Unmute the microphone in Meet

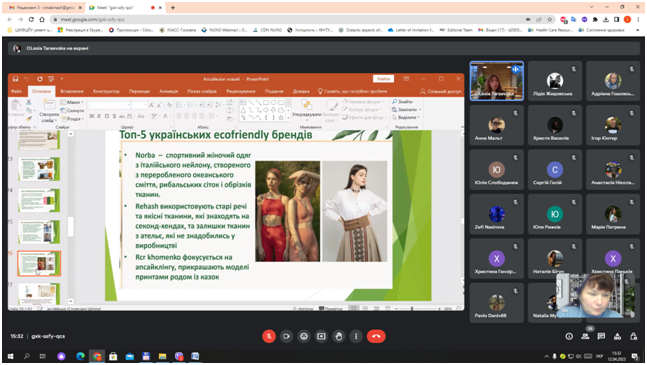(269, 336)
